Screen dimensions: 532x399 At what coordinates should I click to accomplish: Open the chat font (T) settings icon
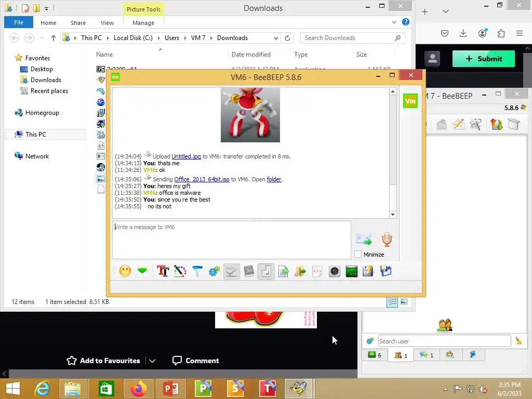(163, 271)
